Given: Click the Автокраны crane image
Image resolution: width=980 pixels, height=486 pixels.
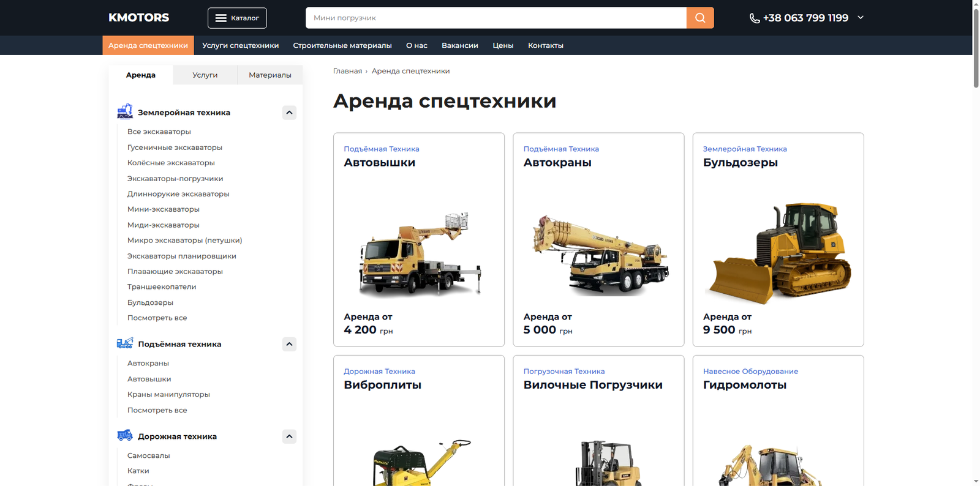Looking at the screenshot, I should [600, 255].
